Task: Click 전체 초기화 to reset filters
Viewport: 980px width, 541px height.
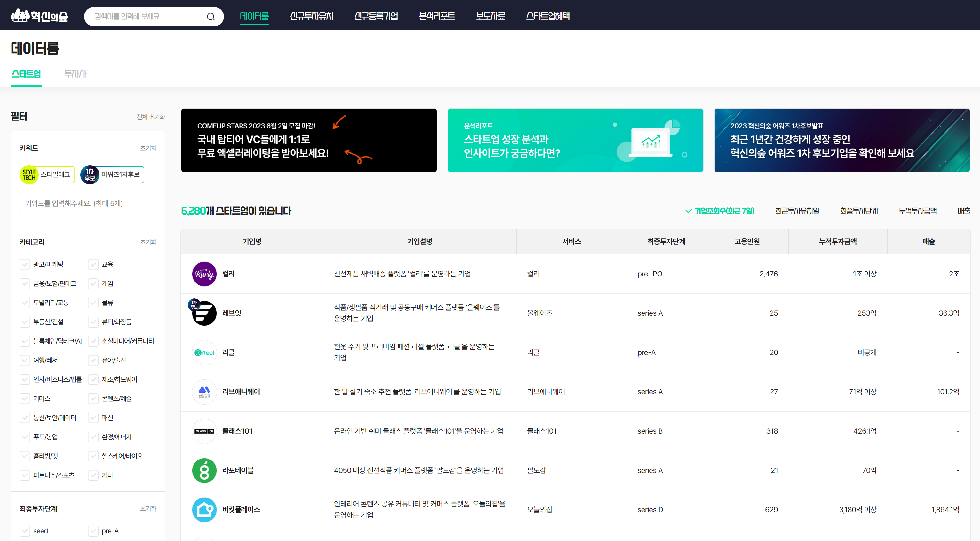Action: 151,117
